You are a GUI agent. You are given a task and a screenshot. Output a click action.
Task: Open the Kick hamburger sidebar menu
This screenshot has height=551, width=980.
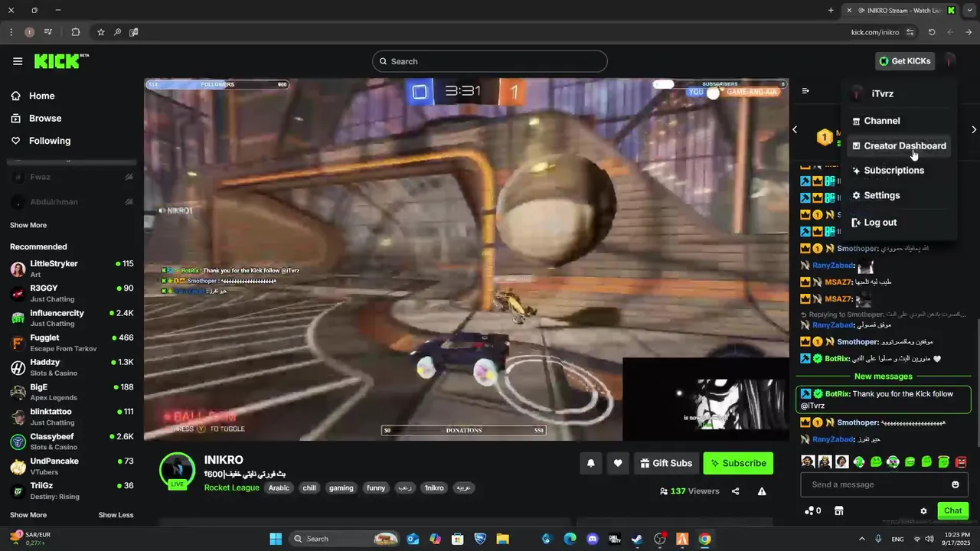pyautogui.click(x=18, y=61)
